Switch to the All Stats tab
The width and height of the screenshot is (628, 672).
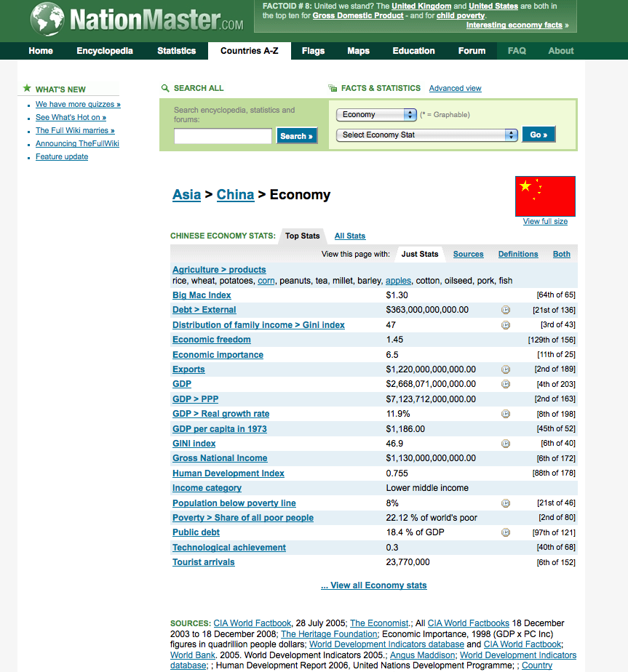click(x=349, y=236)
